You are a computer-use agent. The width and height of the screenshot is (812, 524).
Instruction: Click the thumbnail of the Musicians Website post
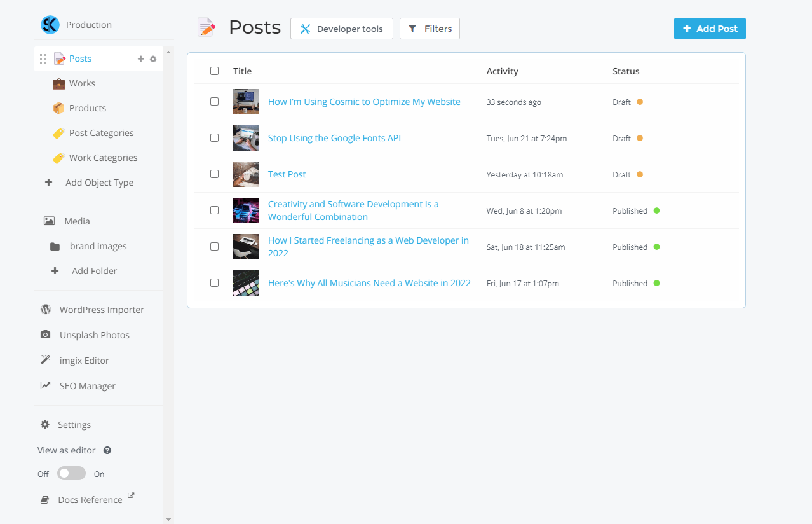246,283
